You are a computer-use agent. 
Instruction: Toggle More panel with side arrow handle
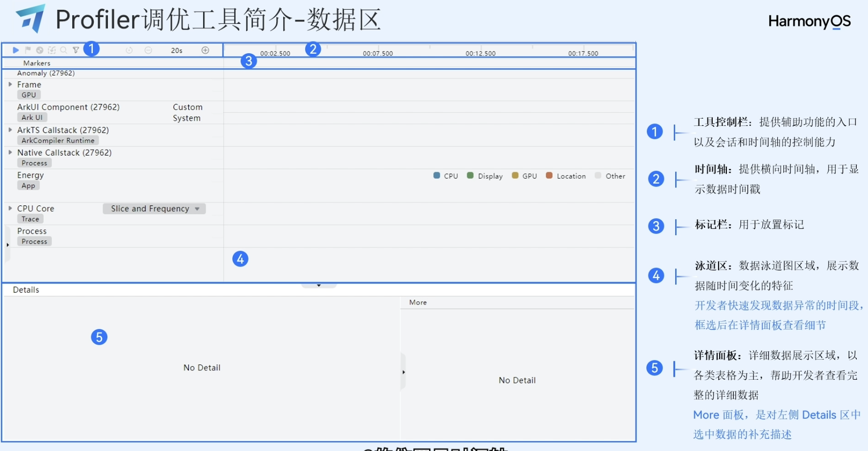point(403,372)
